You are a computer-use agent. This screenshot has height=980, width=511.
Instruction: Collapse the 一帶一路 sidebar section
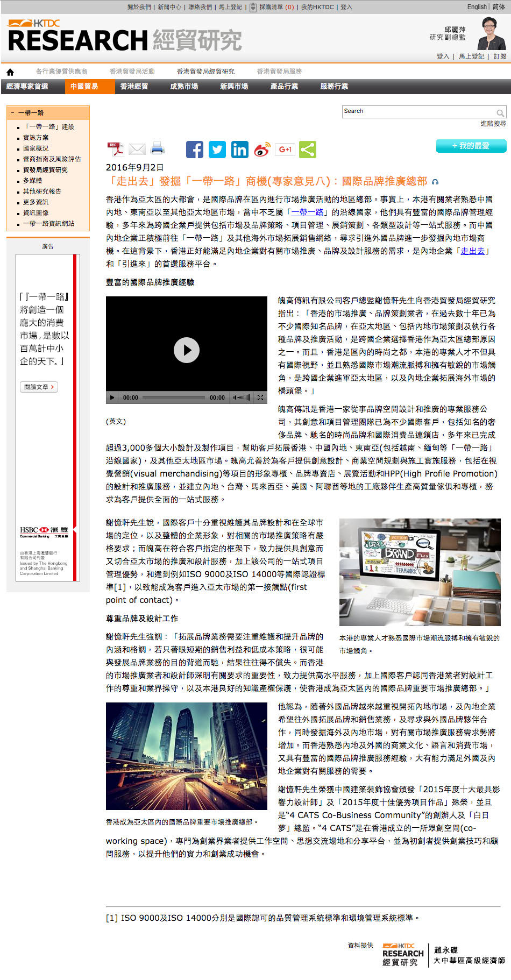12,113
